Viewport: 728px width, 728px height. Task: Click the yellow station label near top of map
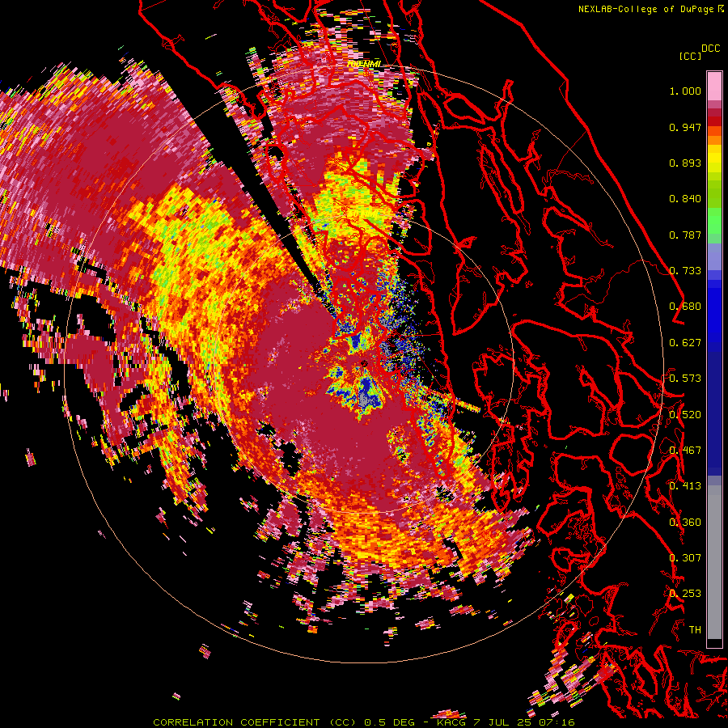point(364,64)
